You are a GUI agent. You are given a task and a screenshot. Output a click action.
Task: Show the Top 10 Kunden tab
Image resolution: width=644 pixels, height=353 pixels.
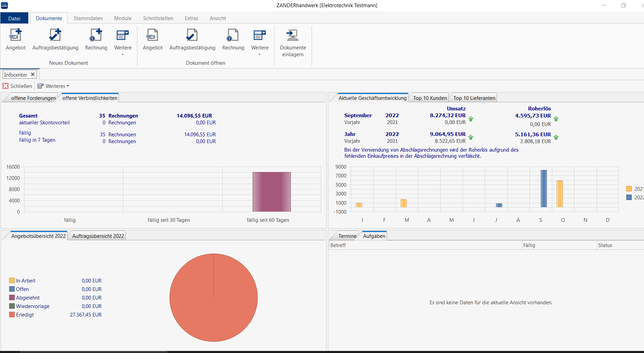click(x=429, y=98)
